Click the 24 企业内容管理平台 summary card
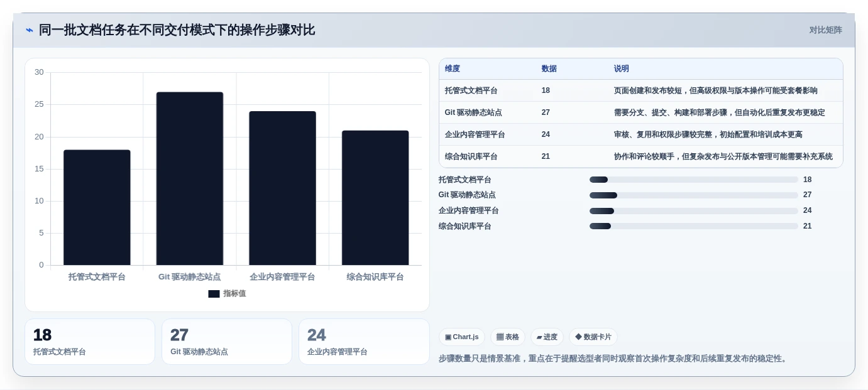Viewport: 868px width, 390px height. point(364,342)
